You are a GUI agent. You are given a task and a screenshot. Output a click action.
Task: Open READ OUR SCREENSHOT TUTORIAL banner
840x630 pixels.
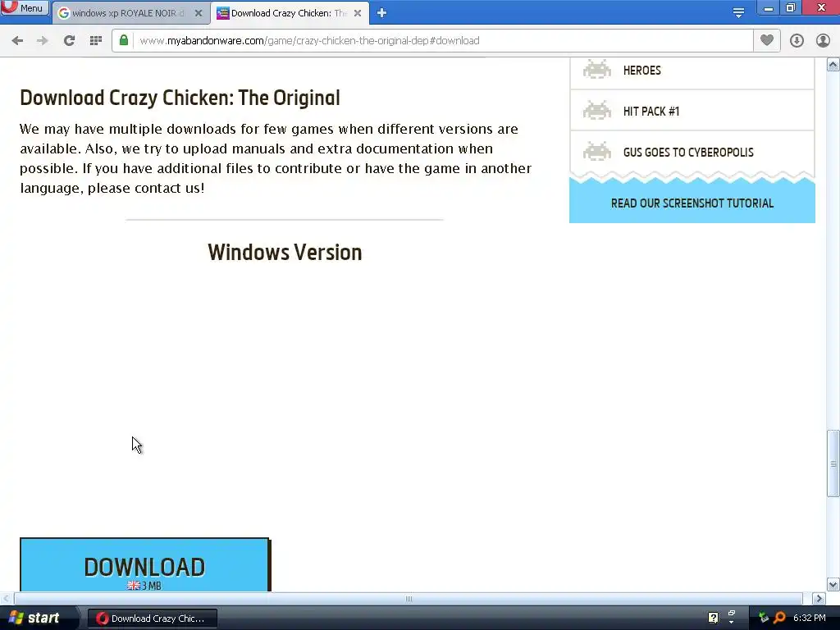pyautogui.click(x=692, y=203)
